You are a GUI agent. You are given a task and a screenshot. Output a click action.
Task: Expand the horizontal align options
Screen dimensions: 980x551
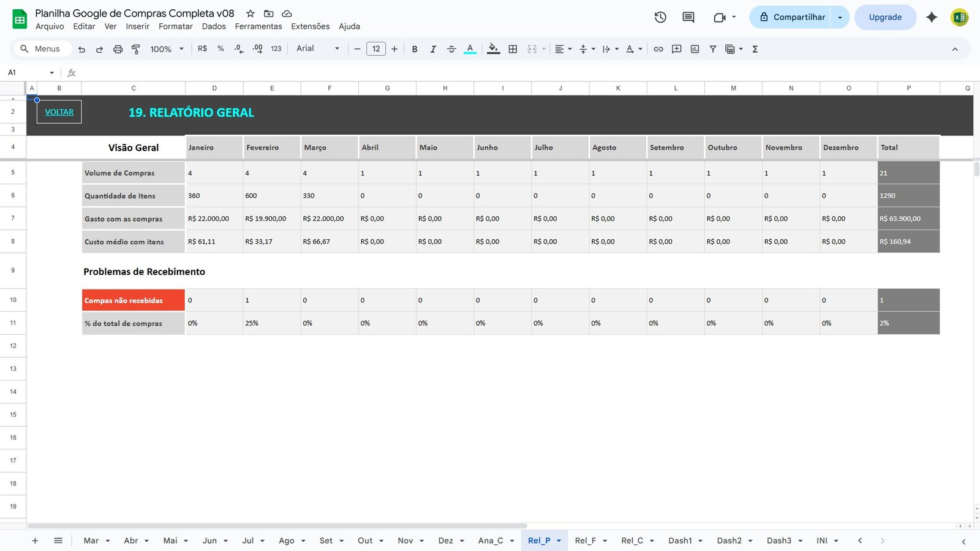point(568,49)
